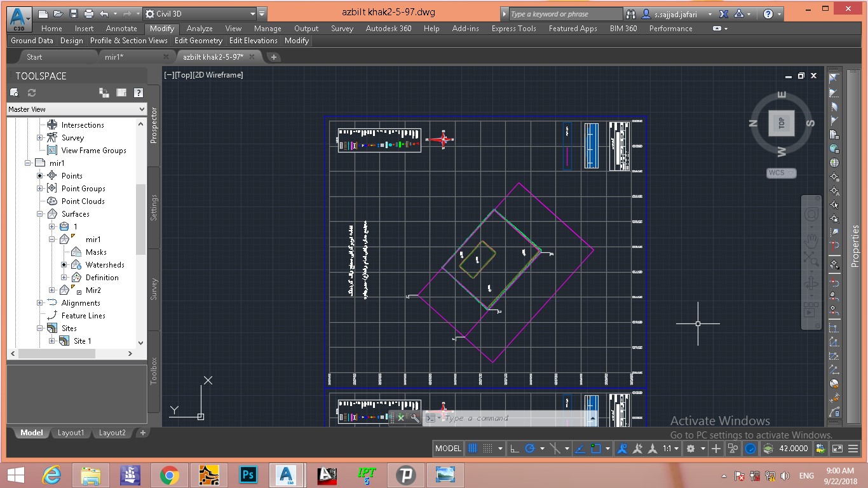Collapse the Surfaces node in Prospector
Viewport: 868px width, 488px height.
click(39, 214)
